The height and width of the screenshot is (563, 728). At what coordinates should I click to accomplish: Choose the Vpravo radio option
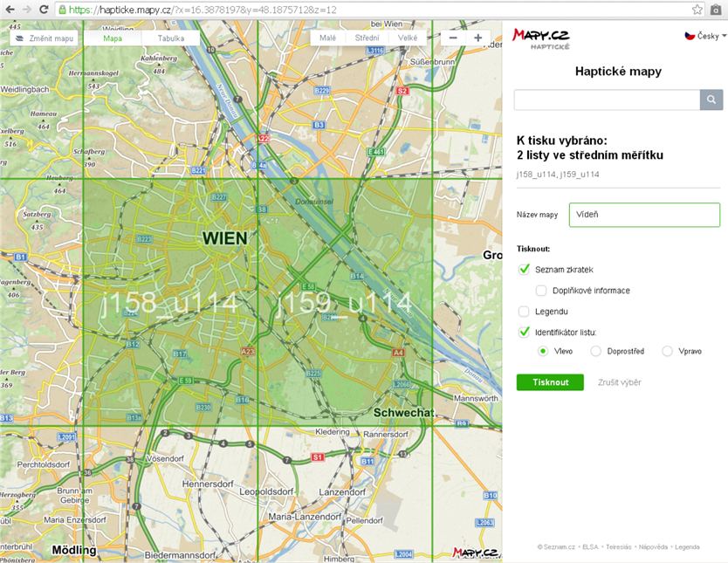click(668, 352)
